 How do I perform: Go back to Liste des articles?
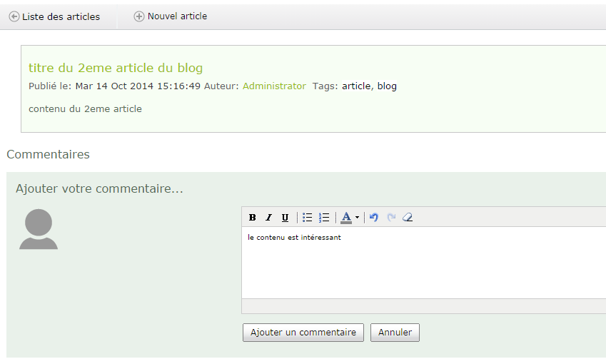(54, 16)
